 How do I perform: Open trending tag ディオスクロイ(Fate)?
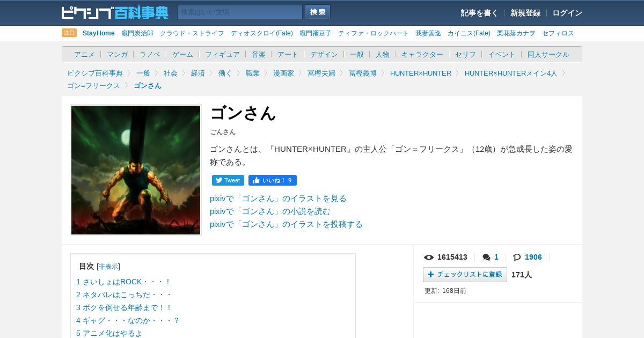click(262, 33)
